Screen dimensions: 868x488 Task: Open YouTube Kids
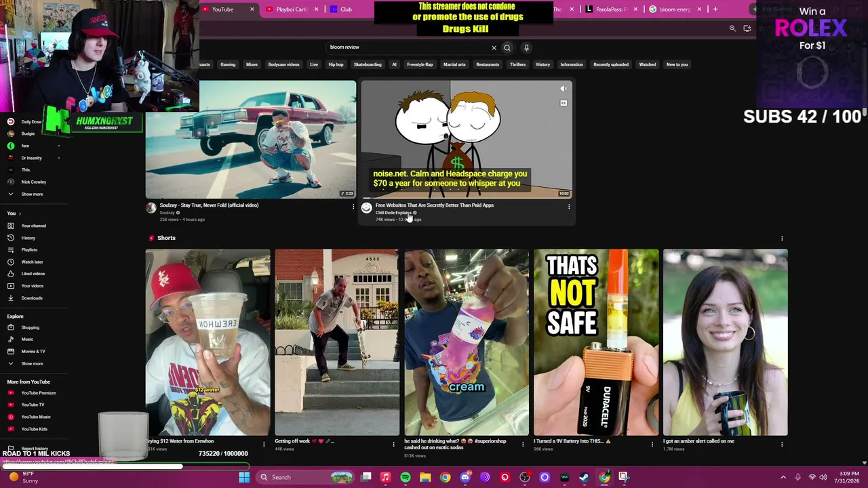pos(34,429)
